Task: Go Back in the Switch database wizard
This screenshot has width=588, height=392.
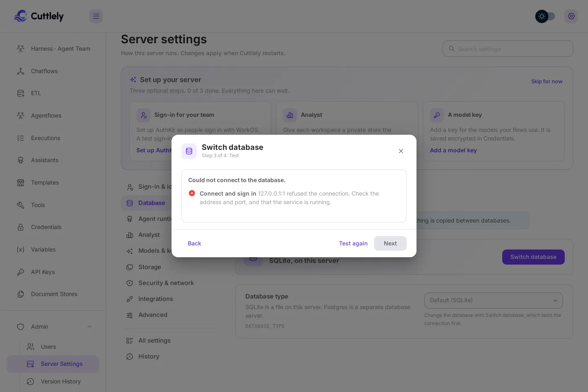Action: click(x=194, y=243)
